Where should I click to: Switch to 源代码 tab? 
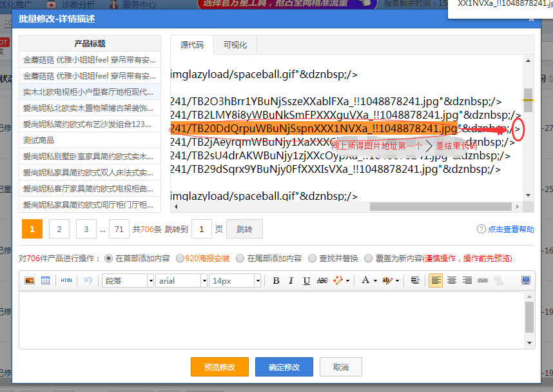tap(192, 45)
